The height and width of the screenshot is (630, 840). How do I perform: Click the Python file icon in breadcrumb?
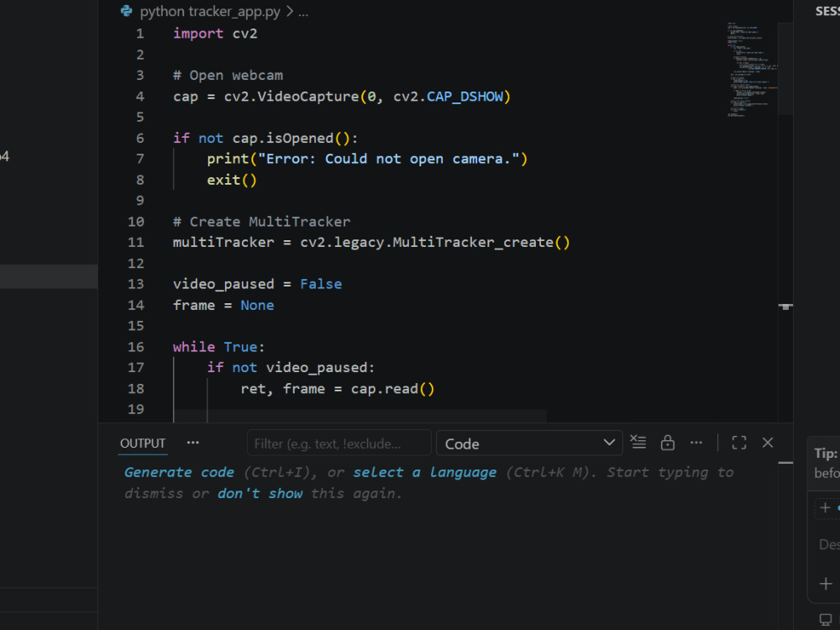tap(127, 11)
